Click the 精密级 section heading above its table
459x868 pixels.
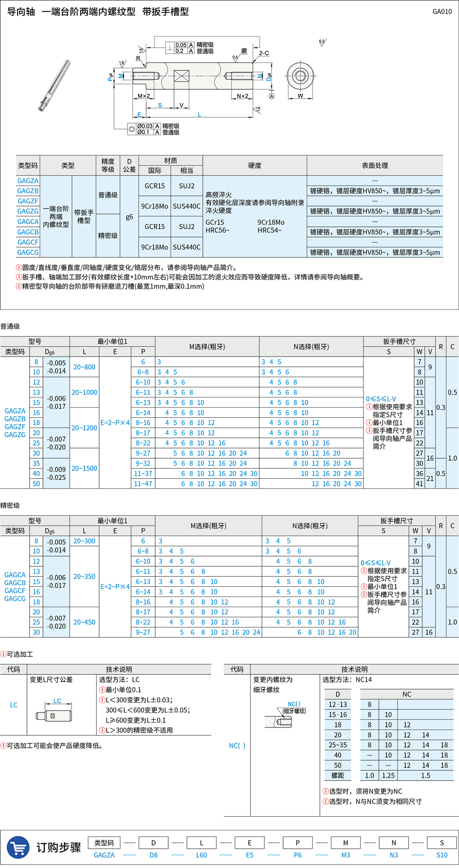[10, 505]
